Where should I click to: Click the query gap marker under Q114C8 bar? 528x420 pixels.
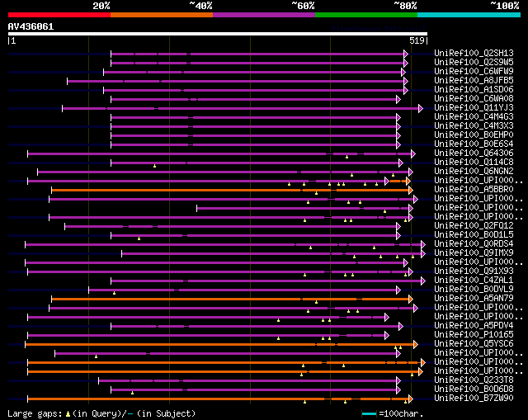pos(154,166)
